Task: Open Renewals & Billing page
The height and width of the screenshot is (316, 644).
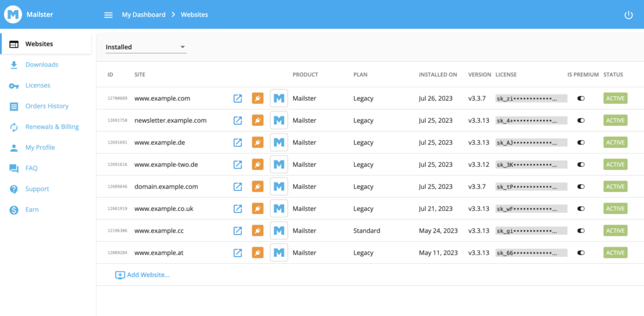Action: click(x=52, y=127)
